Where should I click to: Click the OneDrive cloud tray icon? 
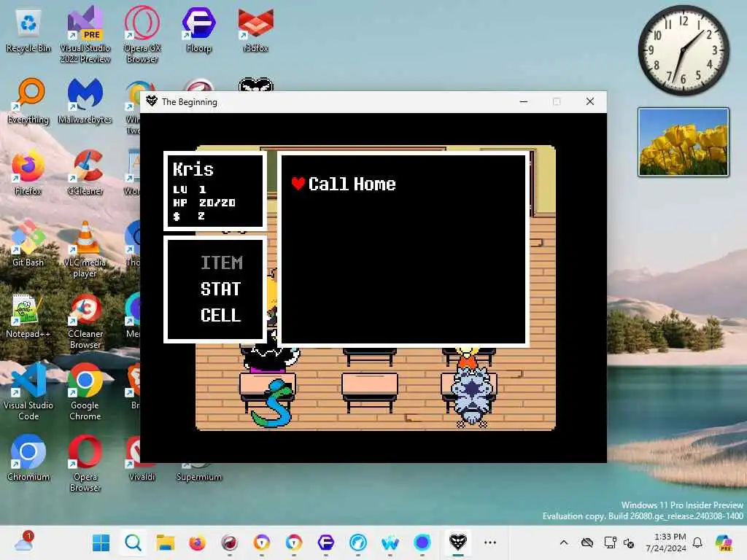point(587,542)
